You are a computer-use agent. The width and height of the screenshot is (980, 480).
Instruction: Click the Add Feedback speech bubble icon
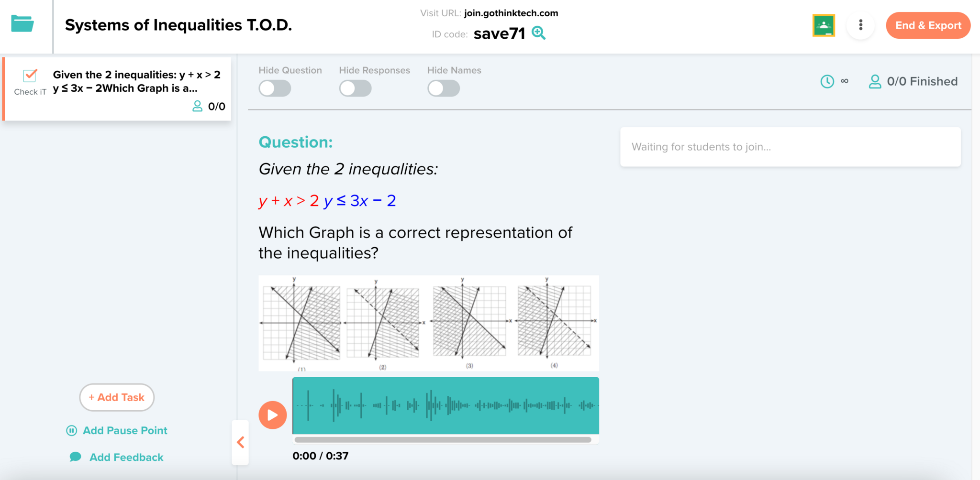tap(75, 457)
